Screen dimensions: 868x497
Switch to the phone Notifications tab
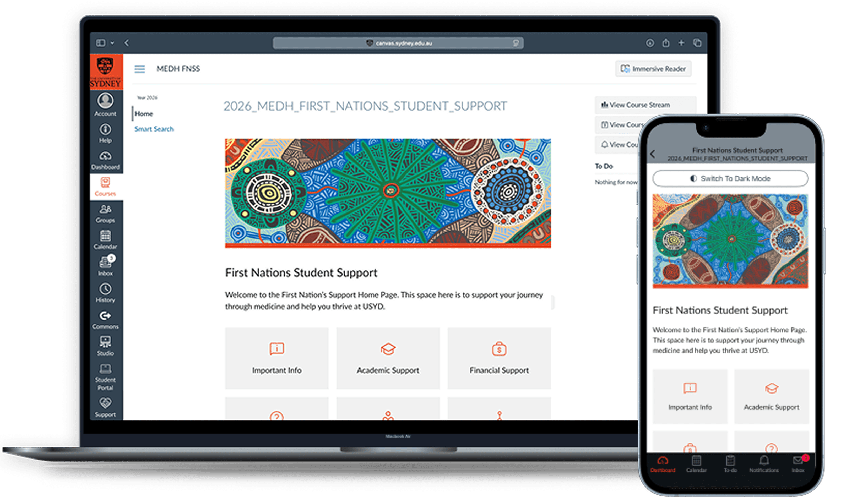(x=764, y=464)
